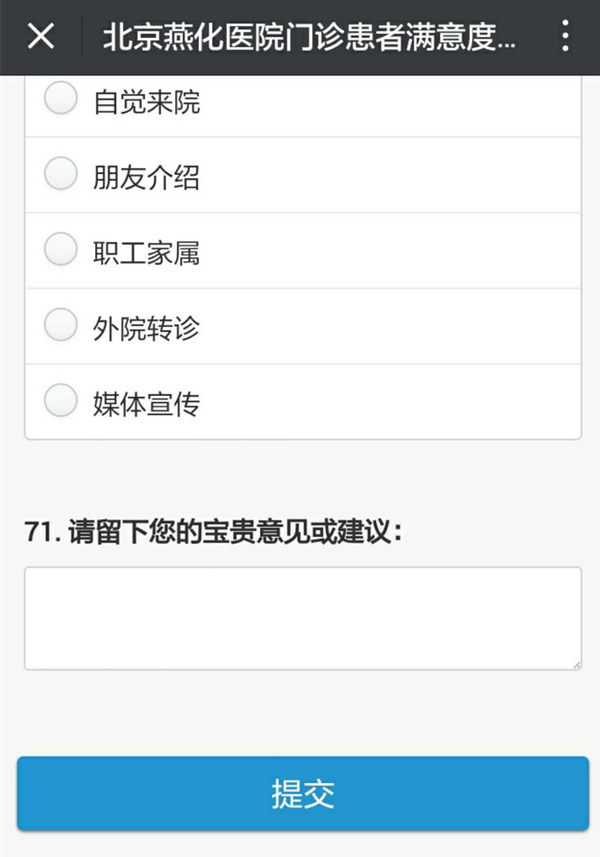This screenshot has height=857, width=600.
Task: Click the 自觉来院 option label text
Action: coord(146,102)
